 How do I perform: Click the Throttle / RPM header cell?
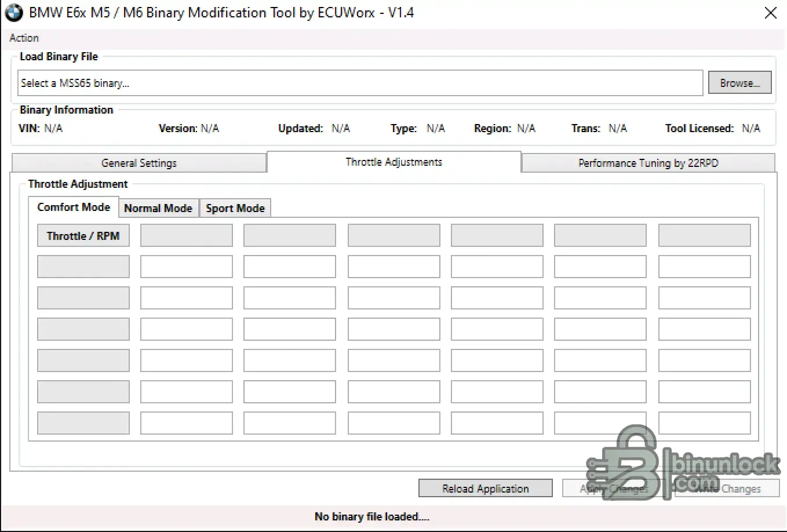point(83,236)
